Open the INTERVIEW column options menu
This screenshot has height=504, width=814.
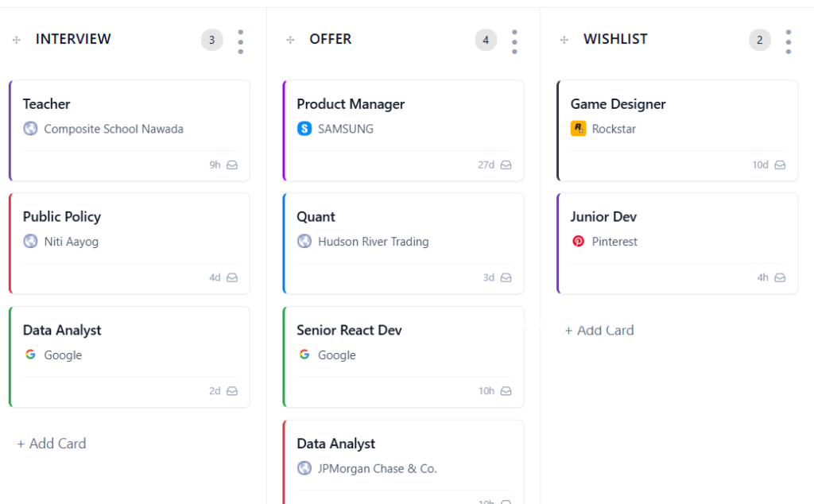click(240, 41)
